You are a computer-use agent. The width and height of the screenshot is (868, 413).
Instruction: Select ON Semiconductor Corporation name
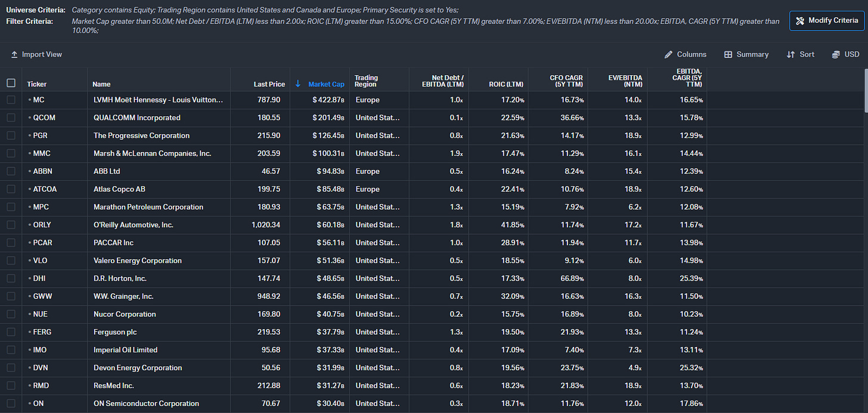(x=146, y=404)
